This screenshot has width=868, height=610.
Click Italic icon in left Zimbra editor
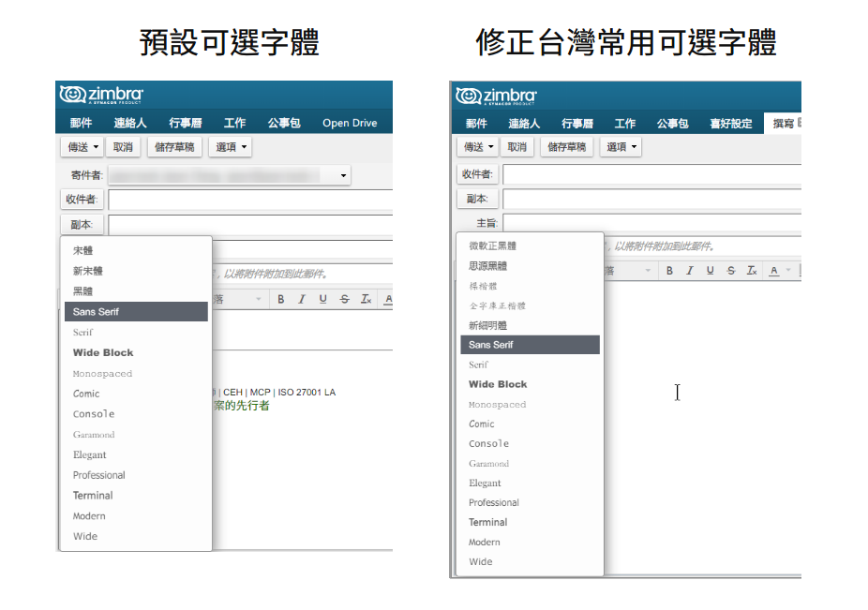click(x=302, y=299)
